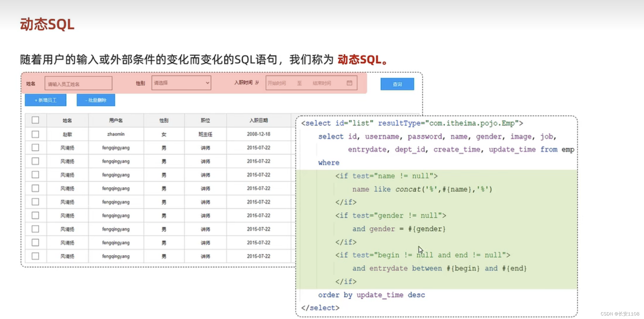The height and width of the screenshot is (319, 644).
Task: Click the 批量删除 button
Action: click(x=96, y=100)
